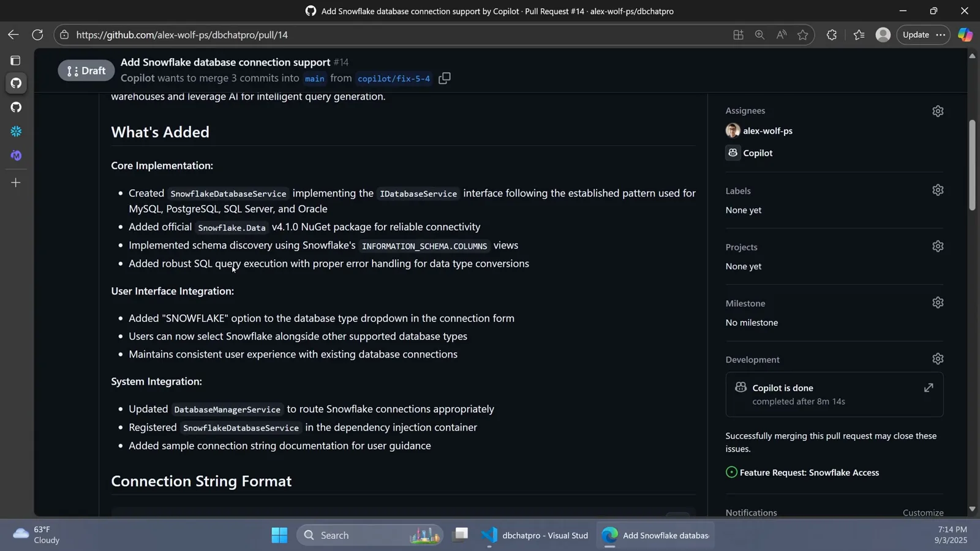This screenshot has height=551, width=980.
Task: Open browser Extensions puzzle icon
Action: click(x=831, y=35)
